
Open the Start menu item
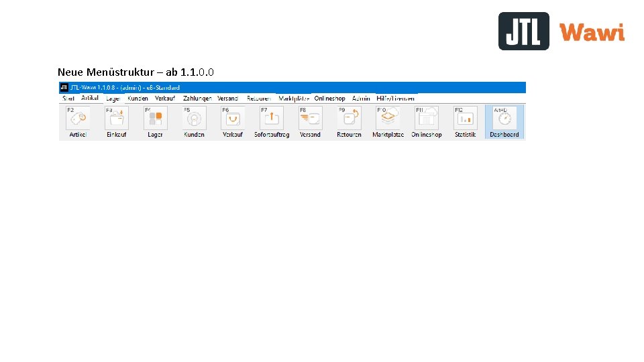pos(68,99)
